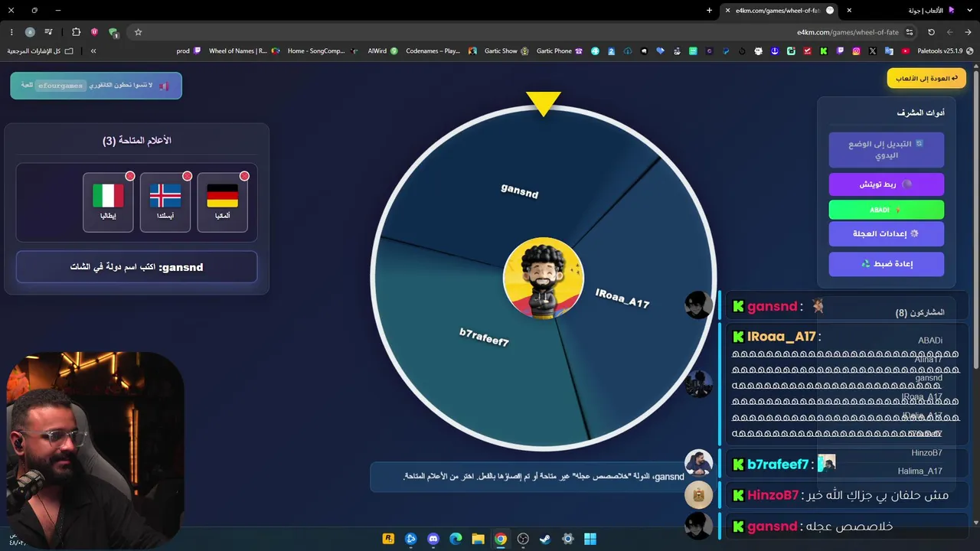Open the media controls playlist icon
980x551 pixels.
tap(49, 32)
